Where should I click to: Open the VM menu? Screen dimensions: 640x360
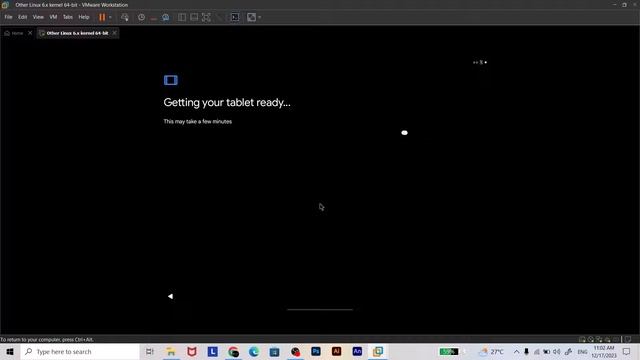(x=53, y=17)
